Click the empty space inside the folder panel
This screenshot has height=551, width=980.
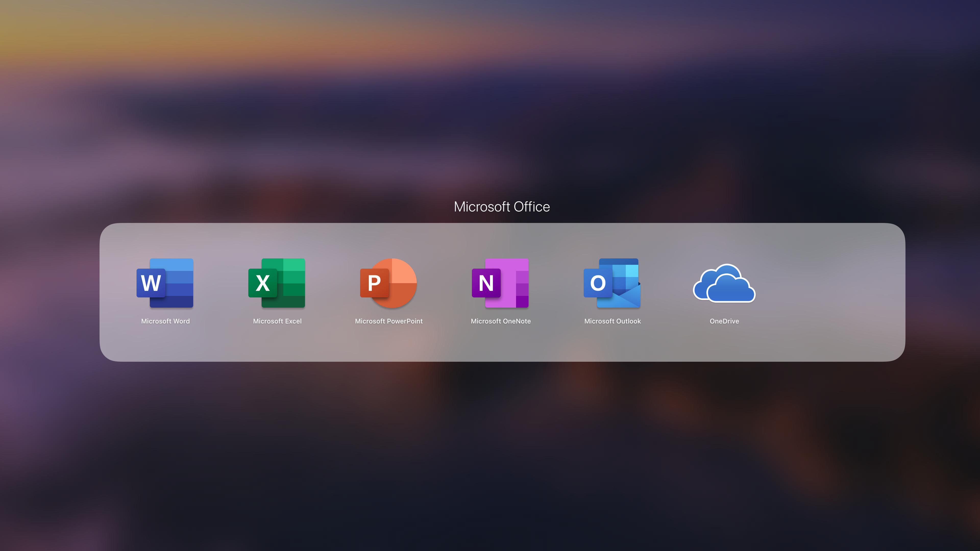point(818,289)
